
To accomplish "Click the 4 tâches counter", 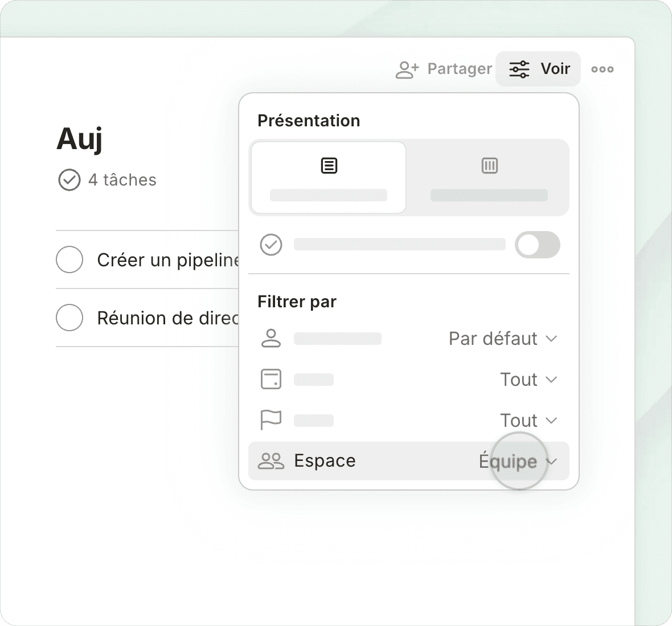I will [122, 180].
